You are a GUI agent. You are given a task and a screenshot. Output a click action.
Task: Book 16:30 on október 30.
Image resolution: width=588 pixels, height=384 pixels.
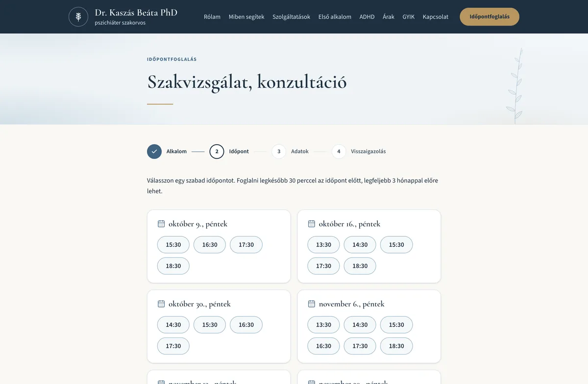click(x=246, y=325)
